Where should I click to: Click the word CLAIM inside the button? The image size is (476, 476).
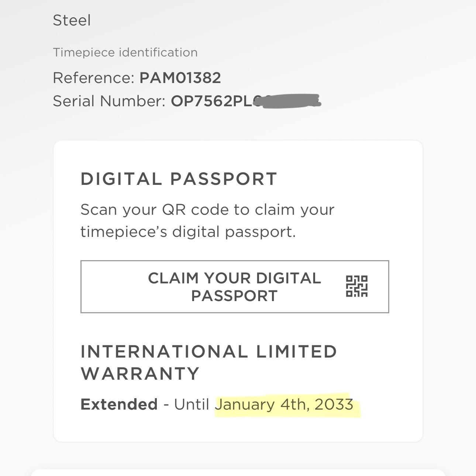173,278
